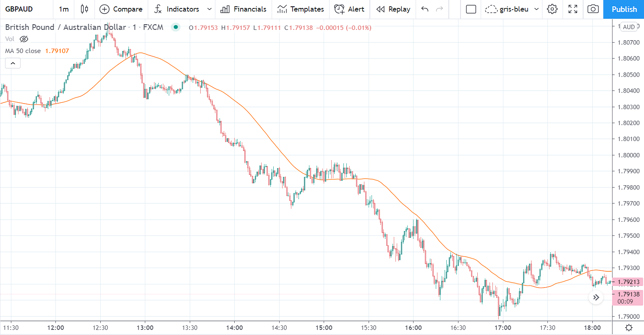
Task: Open chart settings gear icon
Action: click(552, 9)
